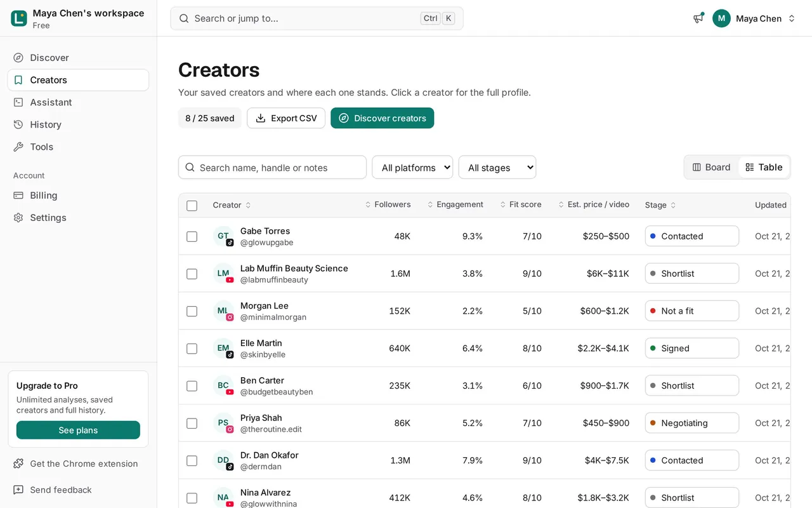This screenshot has width=812, height=508.
Task: Click the Get the Chrome extension icon
Action: (18, 464)
